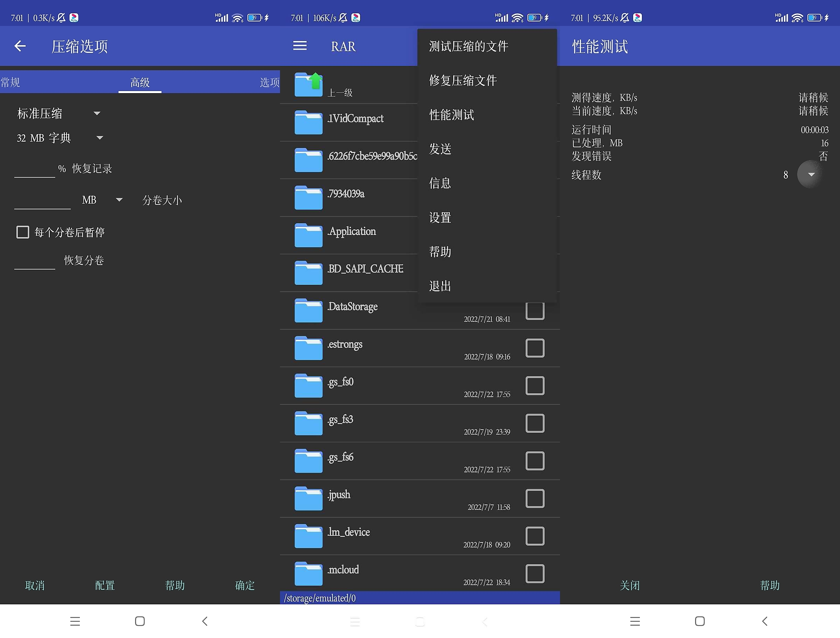Tap the Android home button under 压缩选项
The image size is (840, 638).
(140, 621)
